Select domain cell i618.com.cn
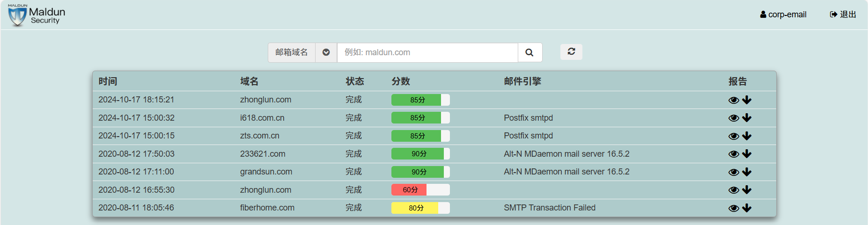 click(262, 118)
